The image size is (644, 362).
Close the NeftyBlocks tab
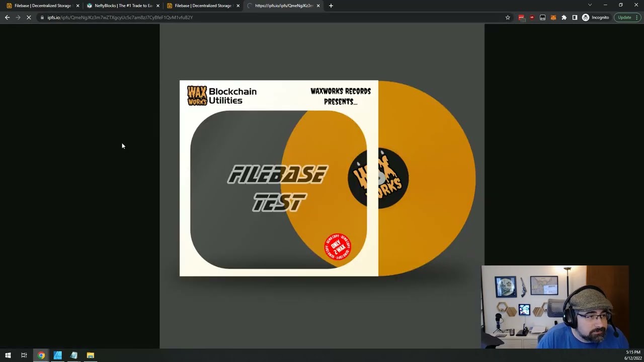158,6
